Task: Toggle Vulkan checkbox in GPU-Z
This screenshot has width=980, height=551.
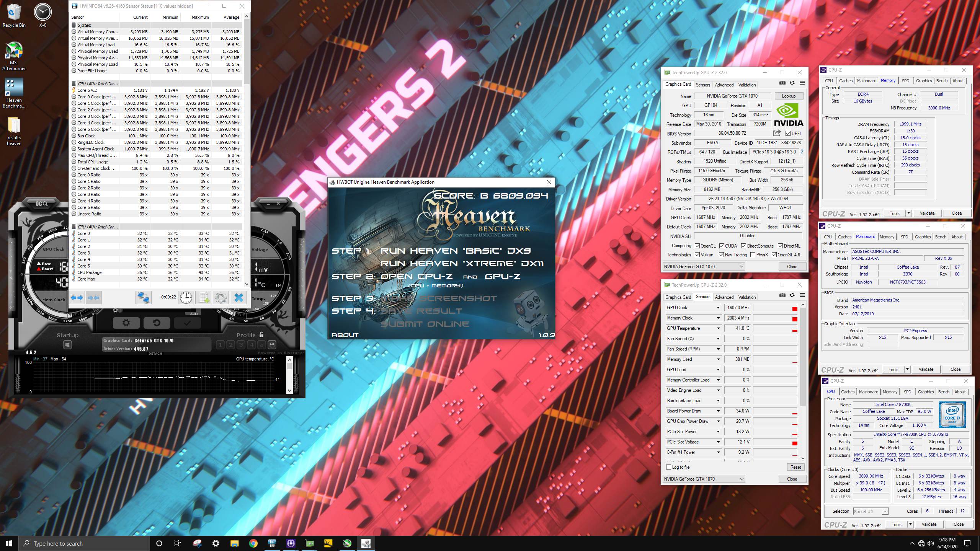Action: (697, 255)
